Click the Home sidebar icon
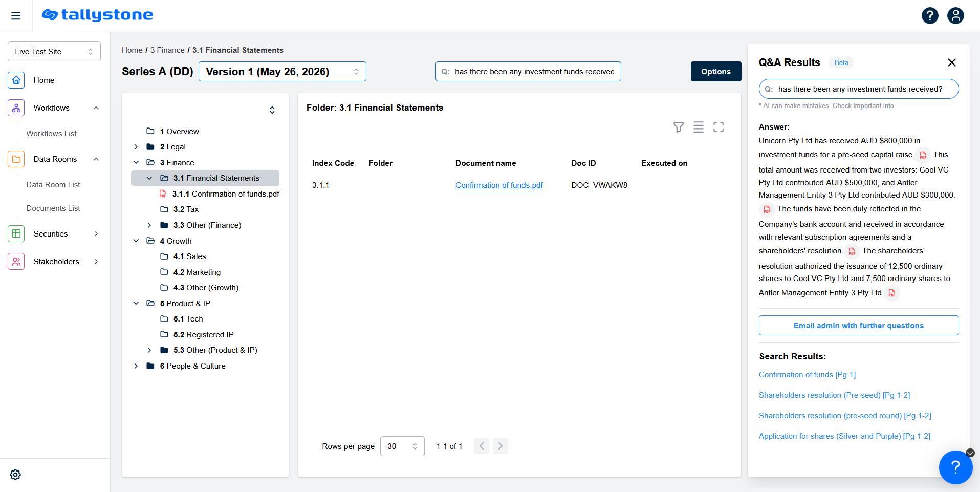The width and height of the screenshot is (980, 492). 16,80
